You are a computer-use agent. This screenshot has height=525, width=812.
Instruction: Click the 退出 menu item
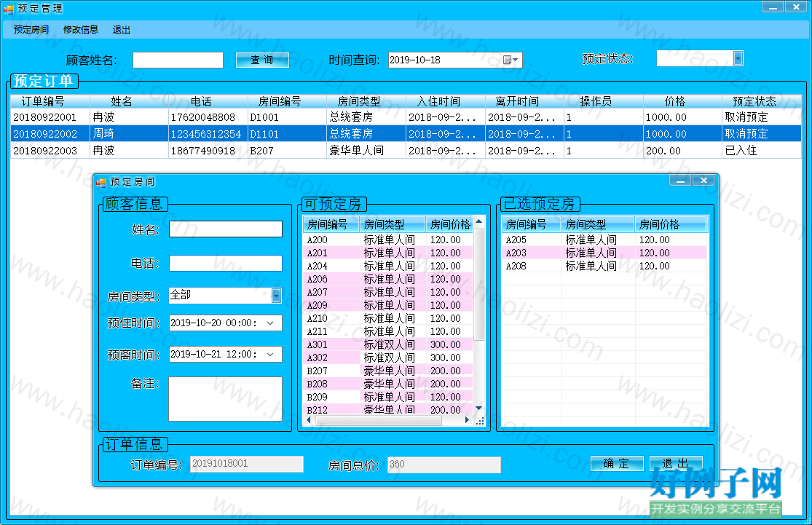pos(121,30)
